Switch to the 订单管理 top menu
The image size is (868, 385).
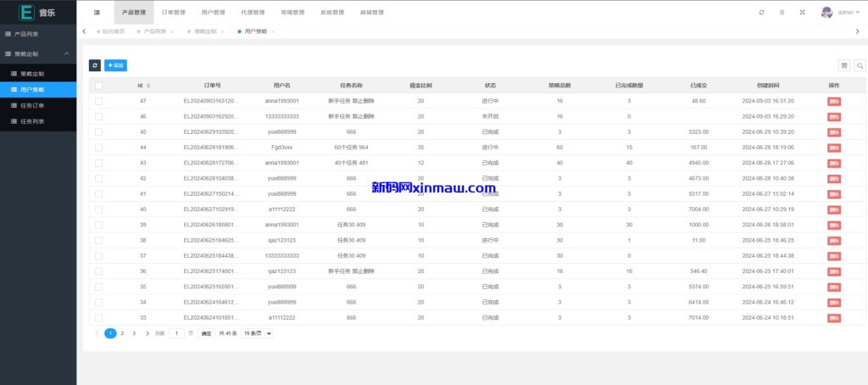click(173, 13)
